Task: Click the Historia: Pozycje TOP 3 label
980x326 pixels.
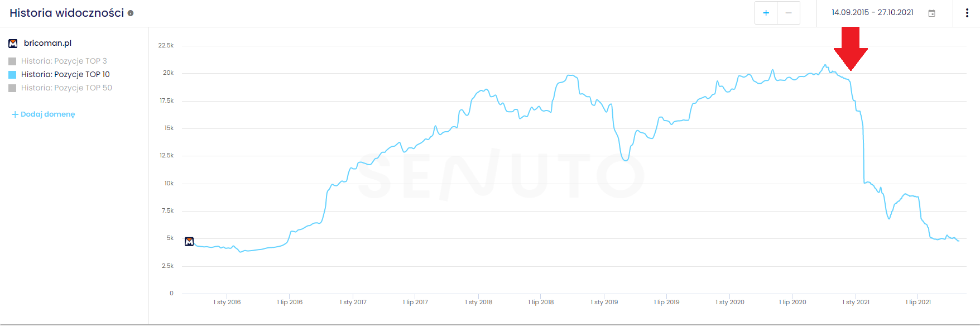Action: tap(64, 61)
